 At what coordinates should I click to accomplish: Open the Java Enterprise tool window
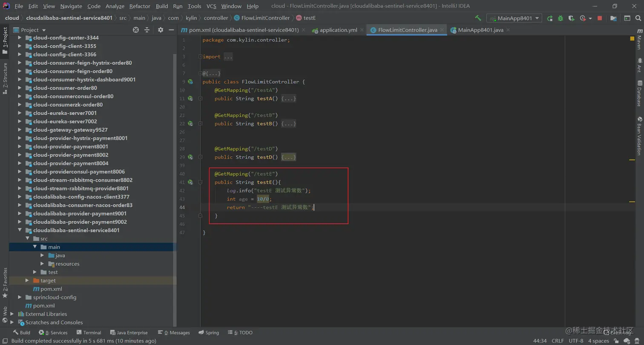[x=129, y=333]
